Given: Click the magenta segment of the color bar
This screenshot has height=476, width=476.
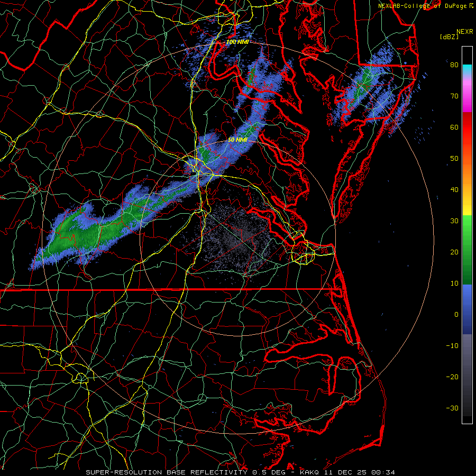Looking at the screenshot, I should coord(467,100).
